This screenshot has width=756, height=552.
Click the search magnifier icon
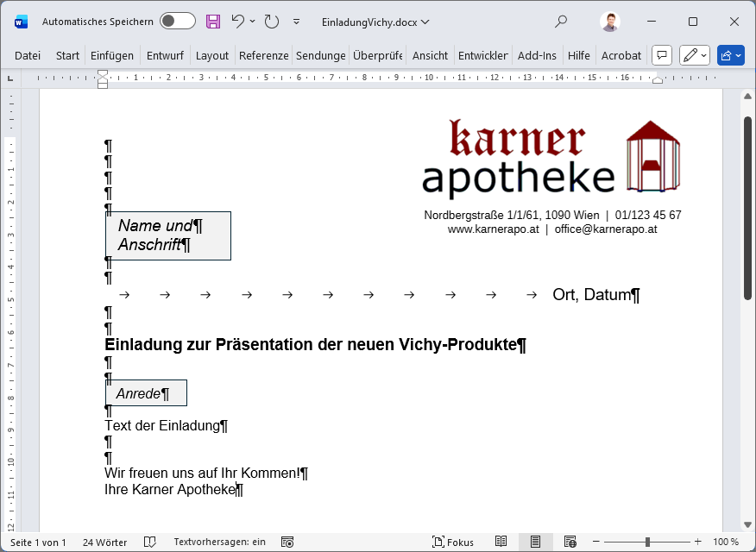[561, 22]
